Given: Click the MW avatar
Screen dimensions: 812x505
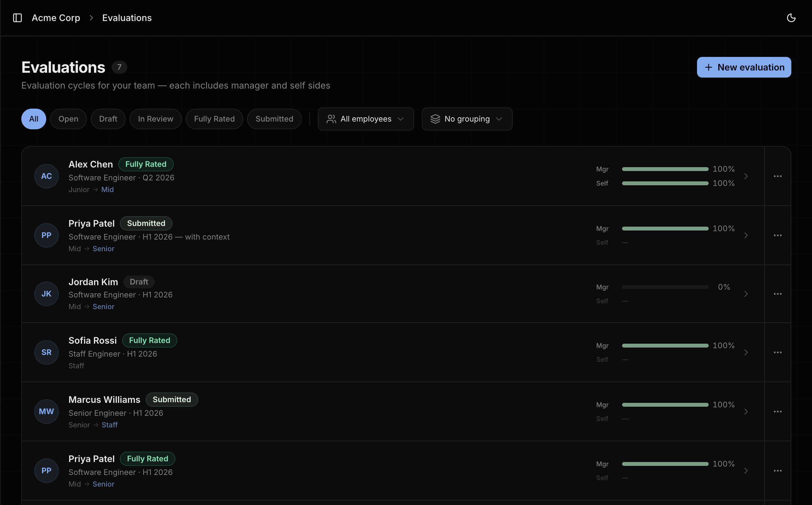Looking at the screenshot, I should (47, 411).
